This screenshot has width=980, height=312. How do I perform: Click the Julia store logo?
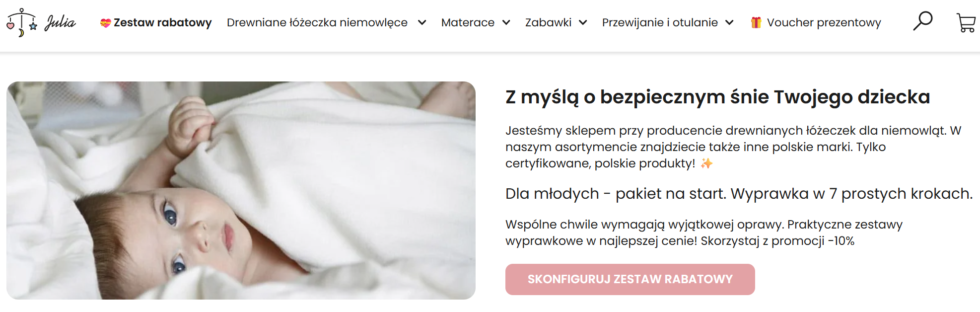click(x=41, y=22)
